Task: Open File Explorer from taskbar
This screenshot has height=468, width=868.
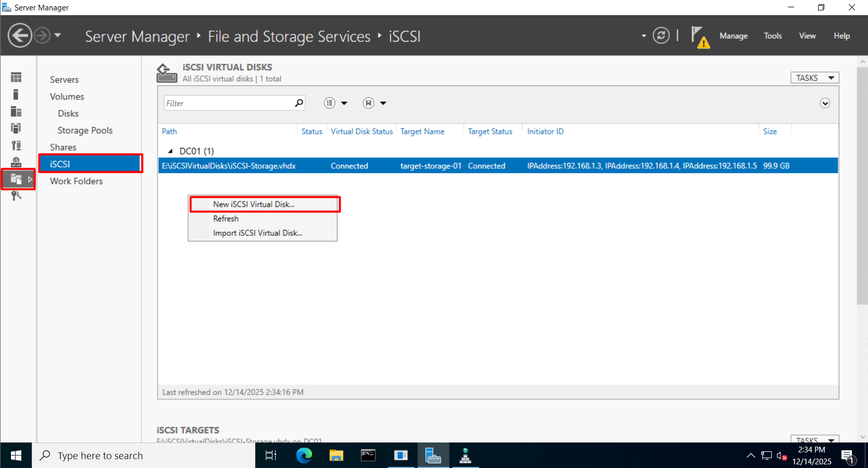Action: point(336,456)
